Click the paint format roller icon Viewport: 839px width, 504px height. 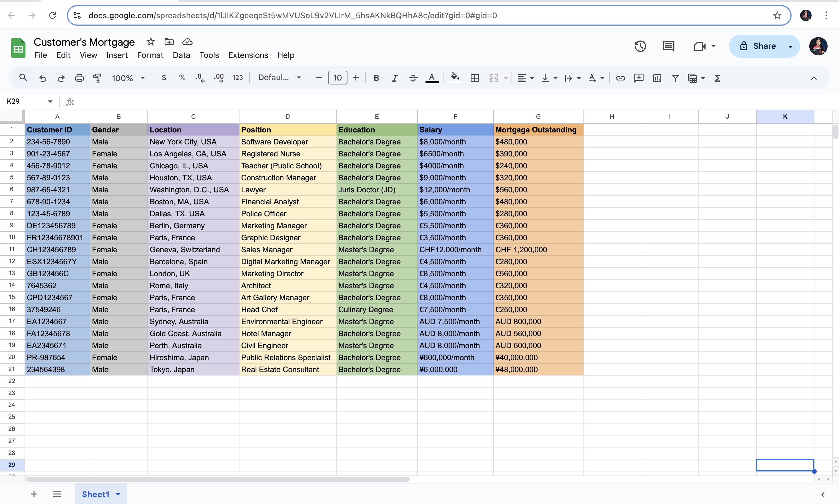click(x=97, y=78)
